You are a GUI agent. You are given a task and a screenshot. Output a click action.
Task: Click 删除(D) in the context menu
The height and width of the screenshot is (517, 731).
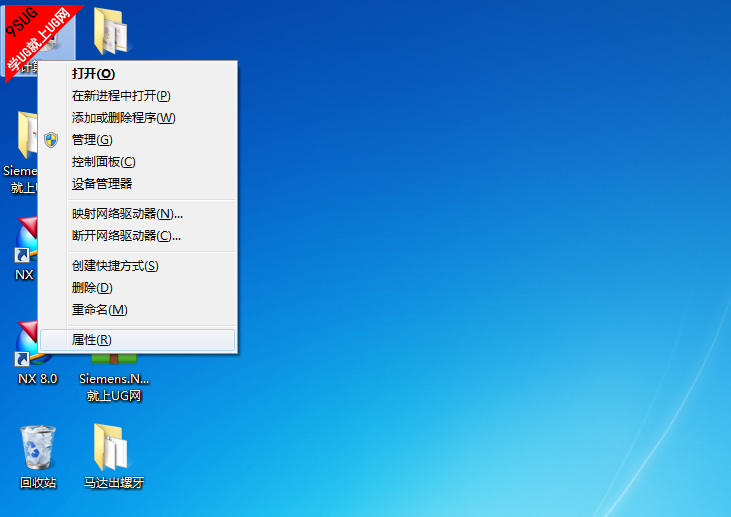coord(137,288)
